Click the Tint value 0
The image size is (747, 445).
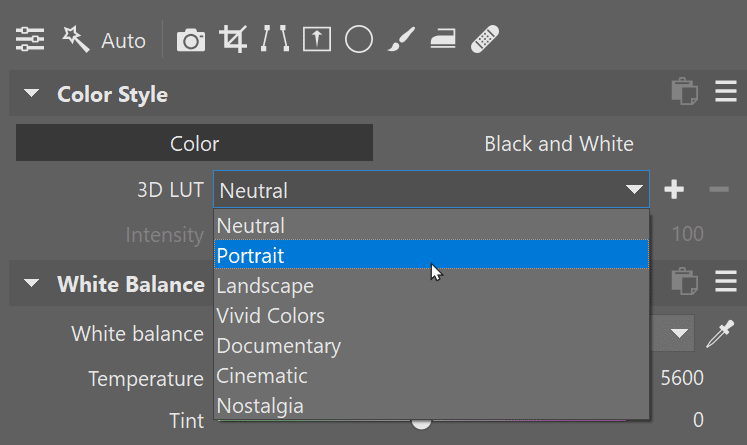(x=698, y=420)
